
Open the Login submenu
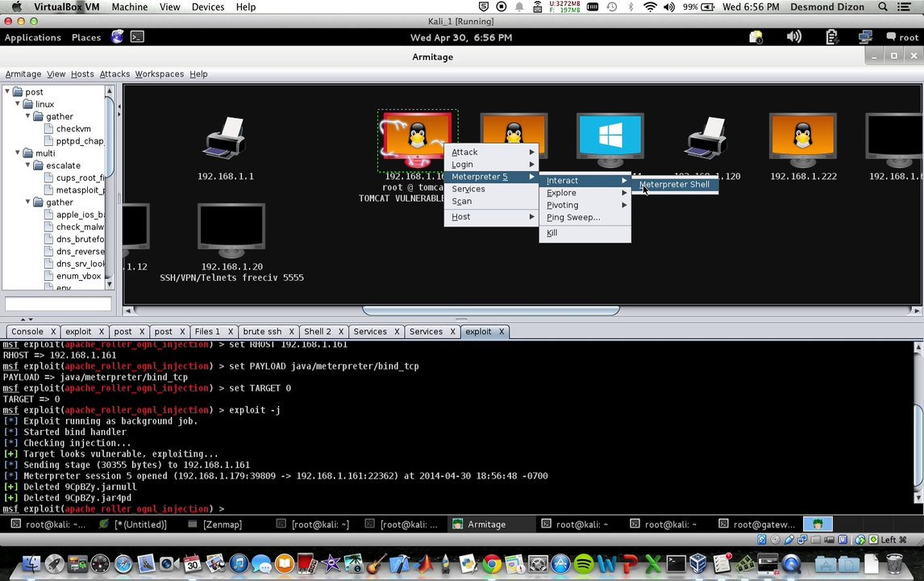click(492, 165)
